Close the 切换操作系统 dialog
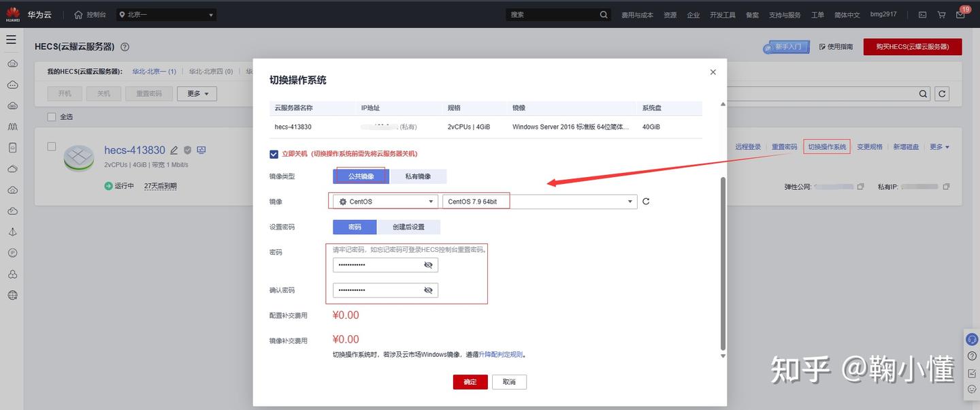The image size is (980, 410). [x=713, y=72]
